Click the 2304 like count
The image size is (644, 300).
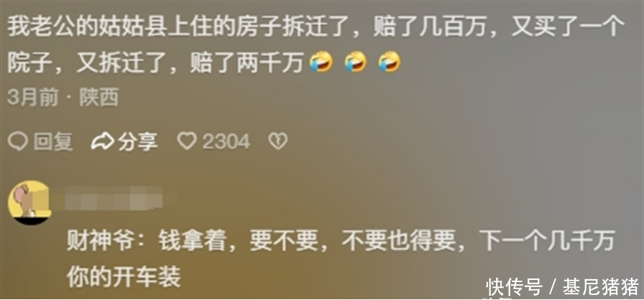point(226,142)
